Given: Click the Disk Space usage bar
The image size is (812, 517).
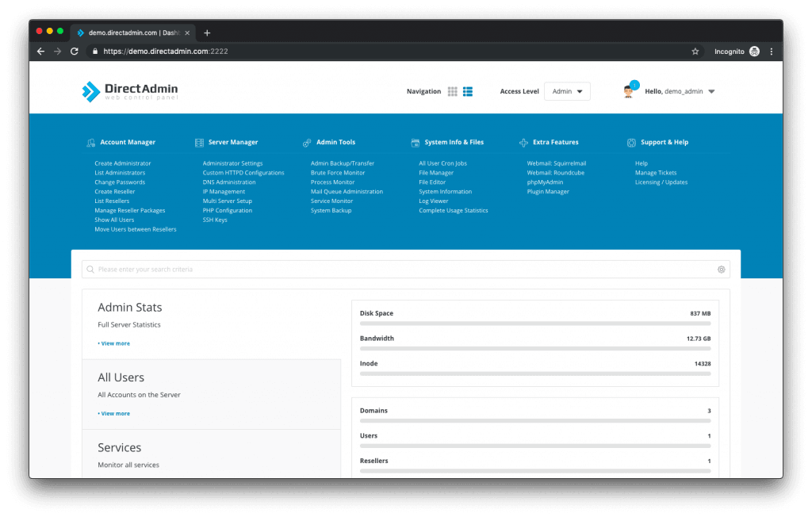Looking at the screenshot, I should pos(534,323).
